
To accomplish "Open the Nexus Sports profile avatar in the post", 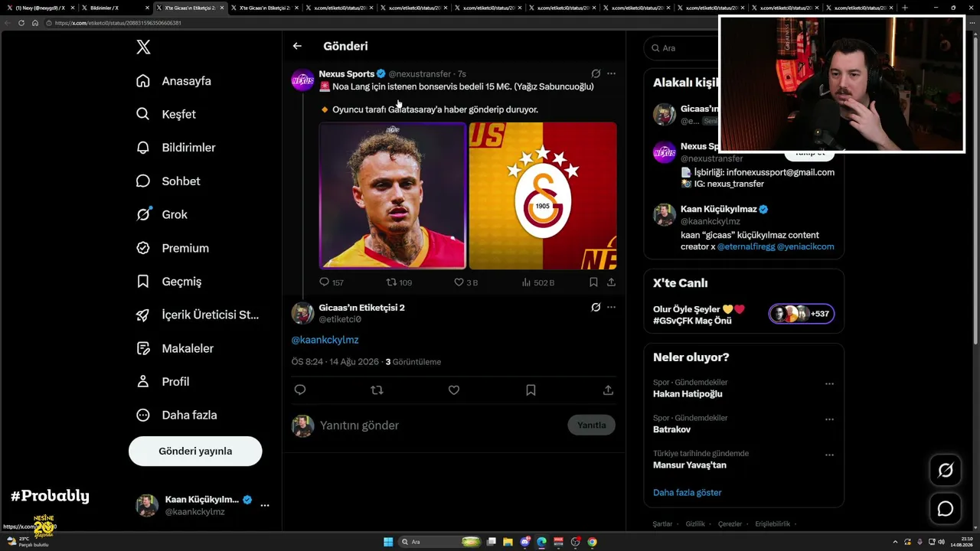I will pyautogui.click(x=303, y=80).
